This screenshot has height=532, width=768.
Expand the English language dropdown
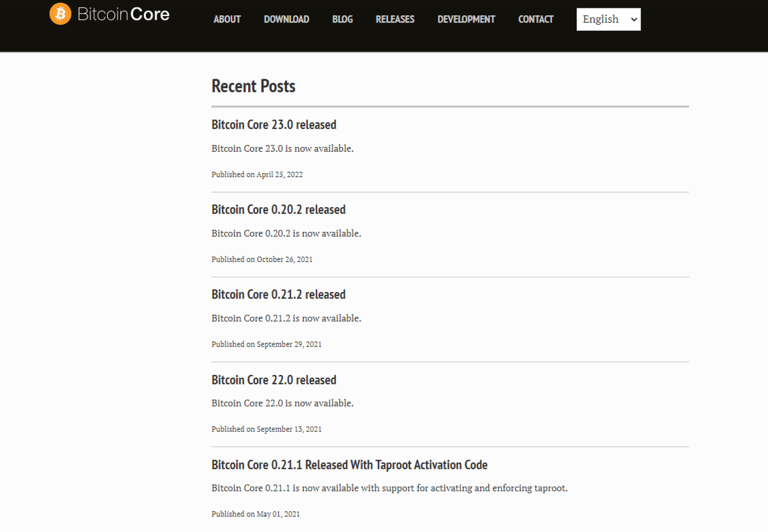click(x=608, y=19)
